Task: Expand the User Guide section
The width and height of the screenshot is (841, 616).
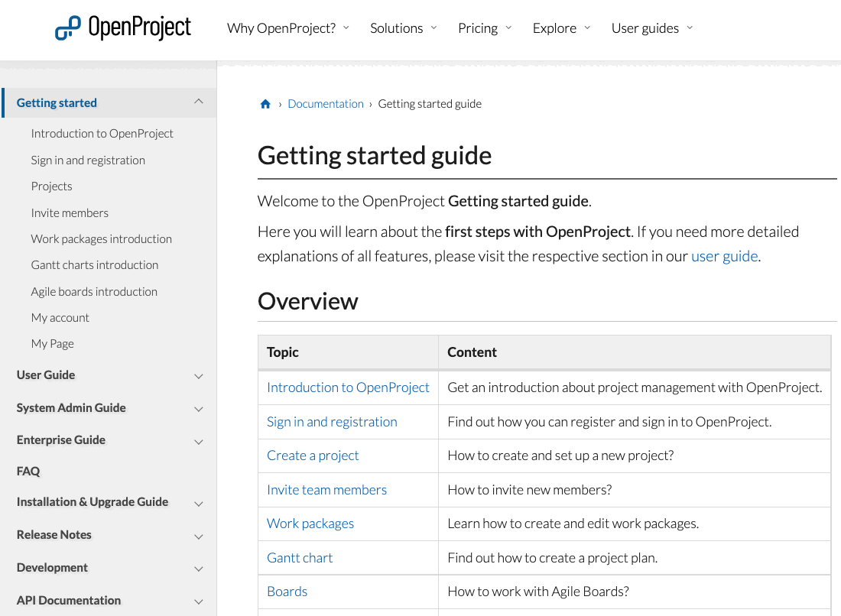Action: 198,376
